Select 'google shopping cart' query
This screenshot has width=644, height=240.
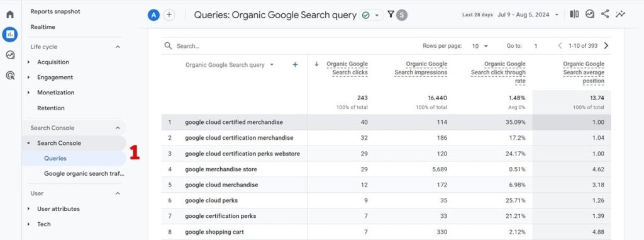click(214, 232)
